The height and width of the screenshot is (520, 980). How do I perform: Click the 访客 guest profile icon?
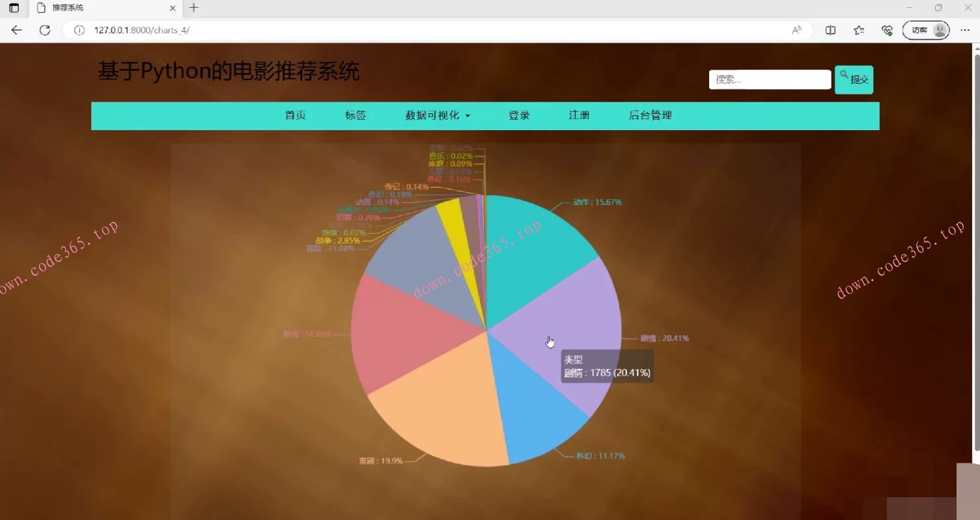[925, 30]
